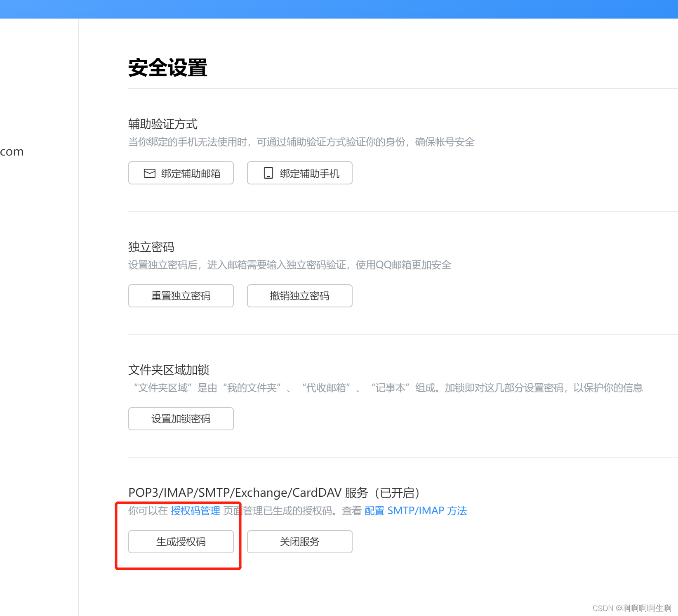
Task: Disable the service by clicking 关闭服务
Action: [299, 542]
